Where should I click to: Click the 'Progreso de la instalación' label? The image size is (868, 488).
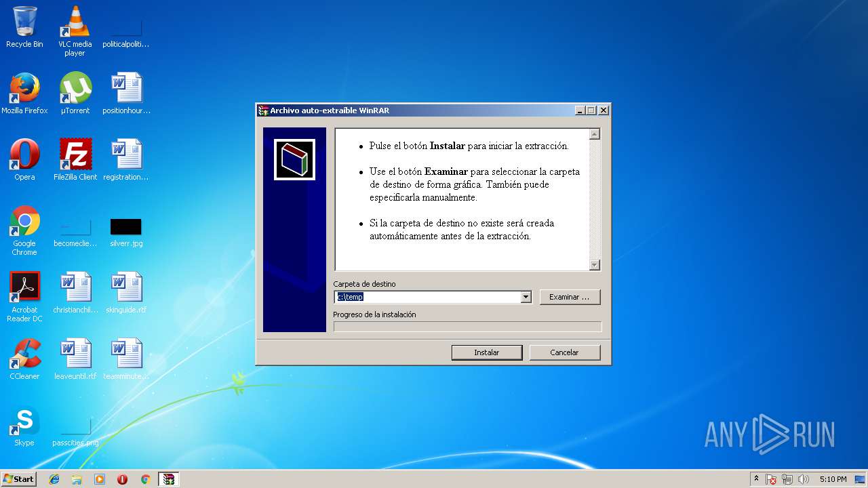click(x=374, y=314)
